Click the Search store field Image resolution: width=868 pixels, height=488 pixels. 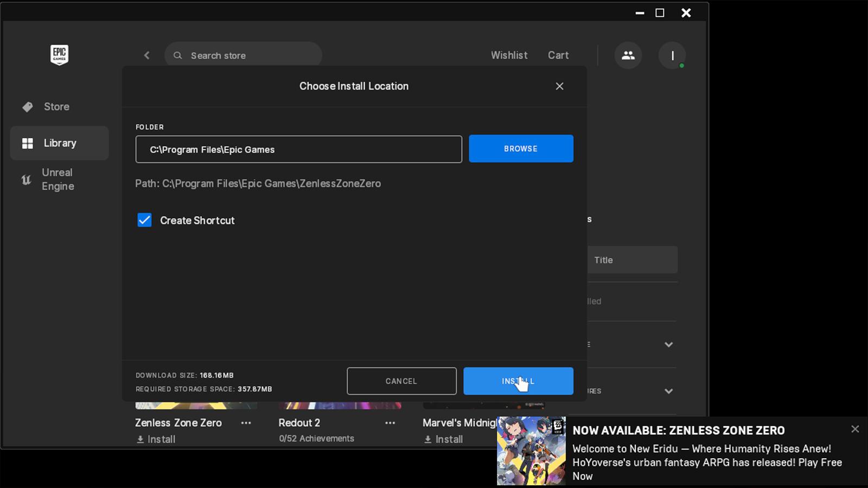click(x=243, y=55)
